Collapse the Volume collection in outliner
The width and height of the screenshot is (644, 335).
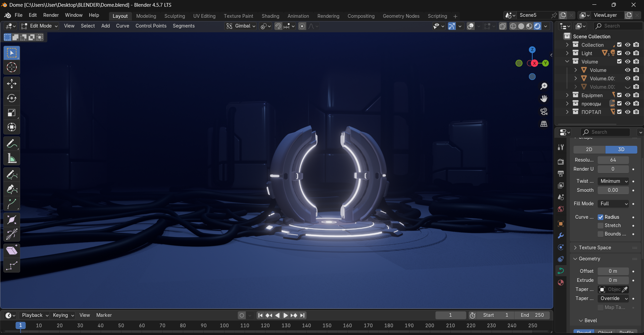[x=567, y=61]
